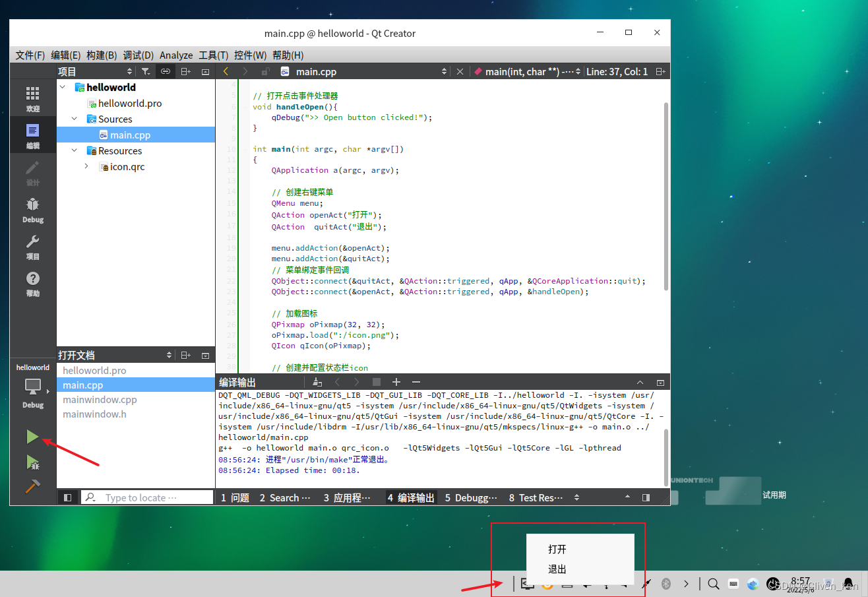Start debugging with the play-bug icon
The width and height of the screenshot is (868, 597).
(x=32, y=462)
